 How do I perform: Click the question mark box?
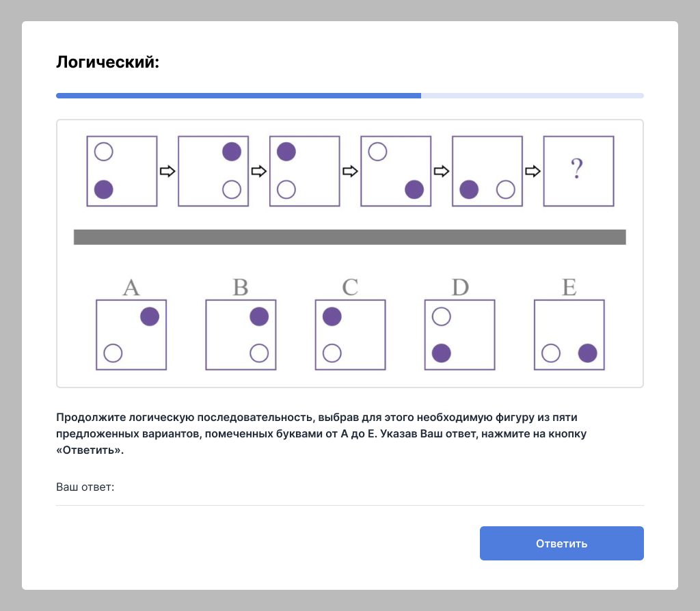[578, 171]
